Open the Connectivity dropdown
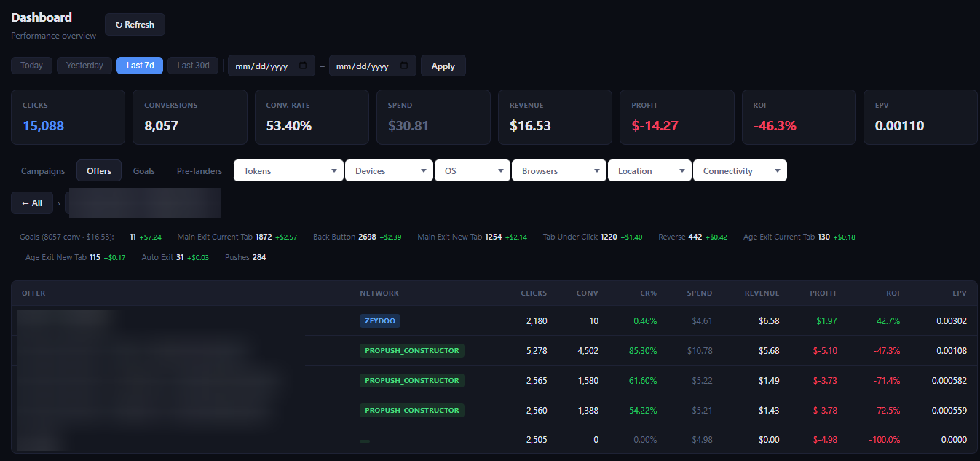 pyautogui.click(x=740, y=170)
